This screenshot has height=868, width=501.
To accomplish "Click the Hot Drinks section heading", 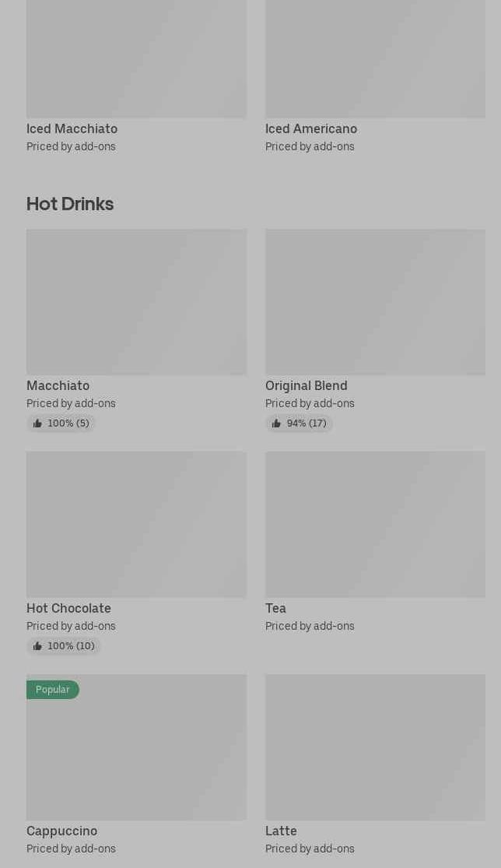I will [70, 204].
